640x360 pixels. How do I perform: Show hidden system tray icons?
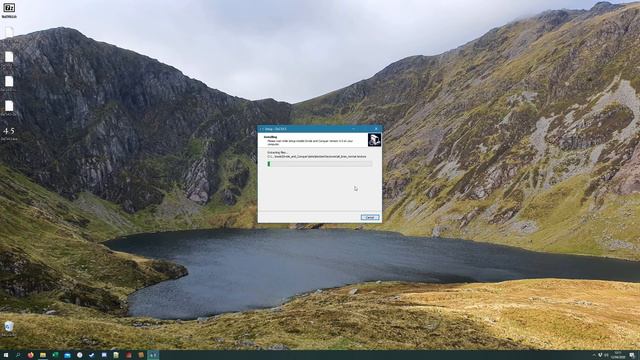tap(594, 355)
